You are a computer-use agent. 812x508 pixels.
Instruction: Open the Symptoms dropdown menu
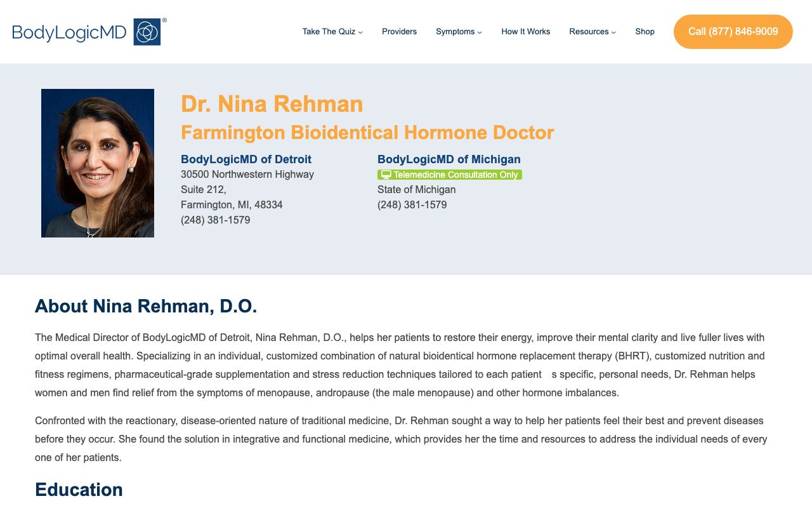(455, 31)
